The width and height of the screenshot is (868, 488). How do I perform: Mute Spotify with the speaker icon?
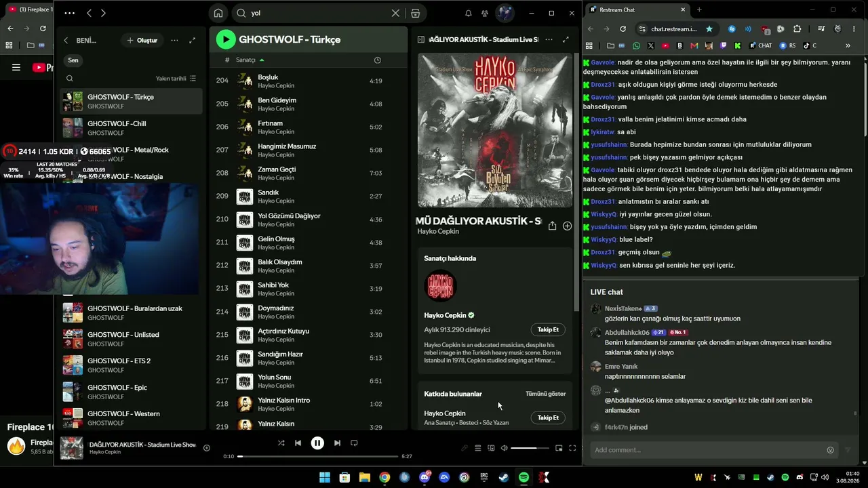[x=504, y=448]
